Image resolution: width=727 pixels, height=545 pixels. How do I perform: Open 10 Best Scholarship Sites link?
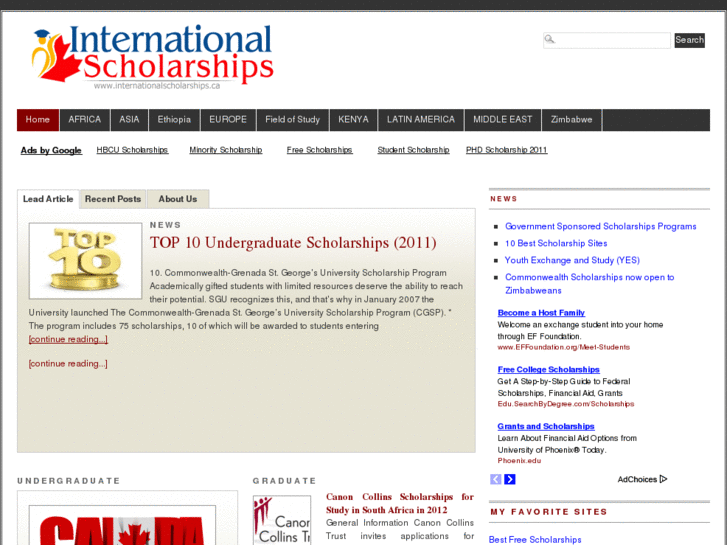pyautogui.click(x=556, y=243)
